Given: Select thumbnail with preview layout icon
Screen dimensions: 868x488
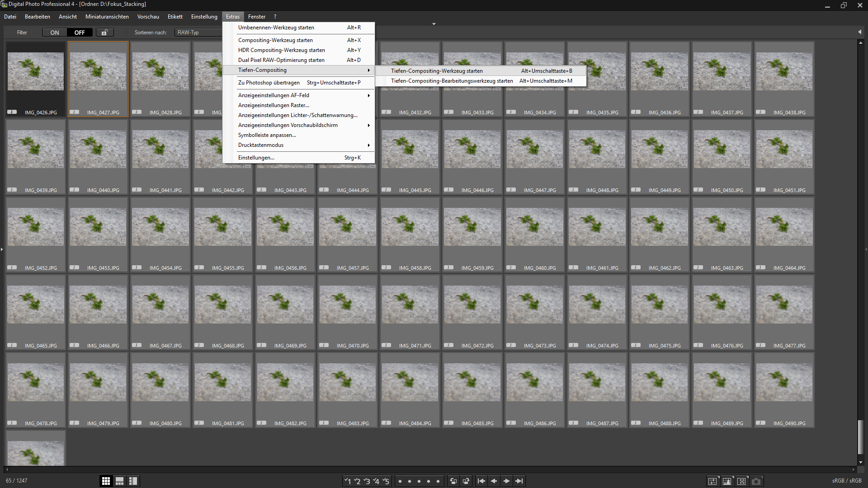Looking at the screenshot, I should coord(119,481).
